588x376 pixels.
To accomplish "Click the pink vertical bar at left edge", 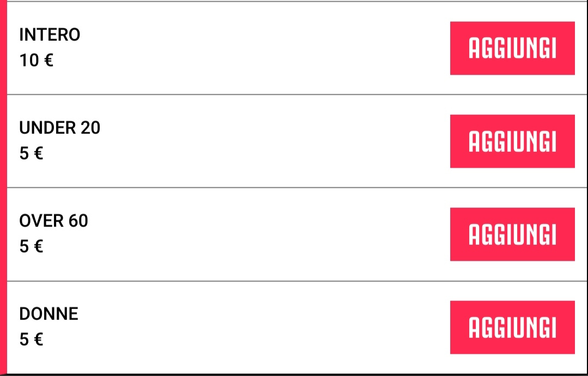I will tap(3, 187).
